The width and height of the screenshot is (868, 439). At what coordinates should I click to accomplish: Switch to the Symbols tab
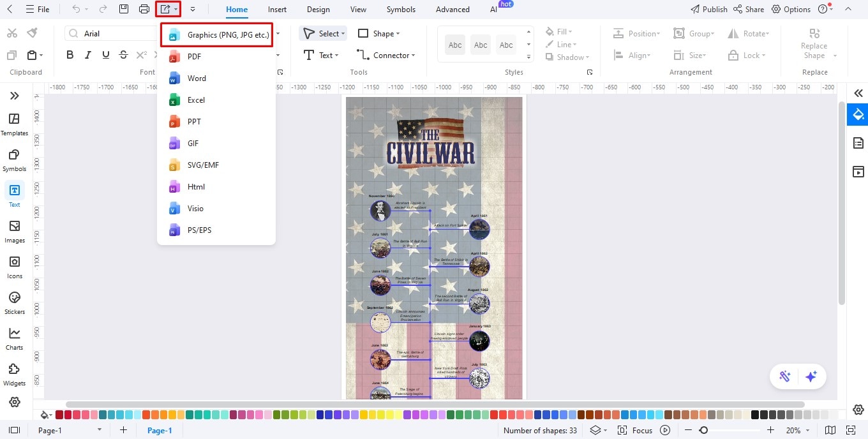tap(401, 10)
